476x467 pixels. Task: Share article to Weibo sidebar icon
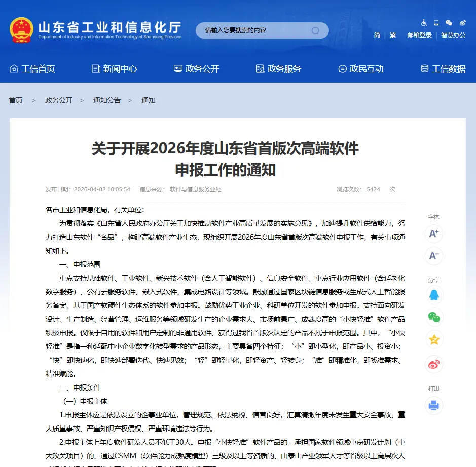pyautogui.click(x=434, y=364)
